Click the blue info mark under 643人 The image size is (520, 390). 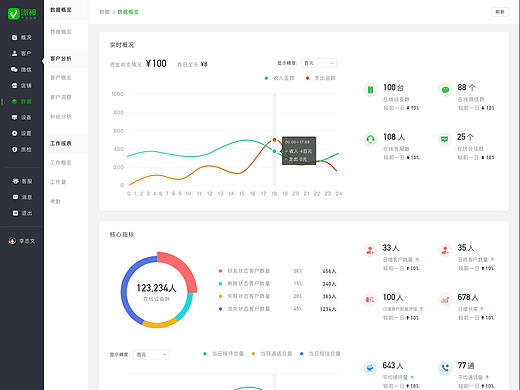point(412,377)
